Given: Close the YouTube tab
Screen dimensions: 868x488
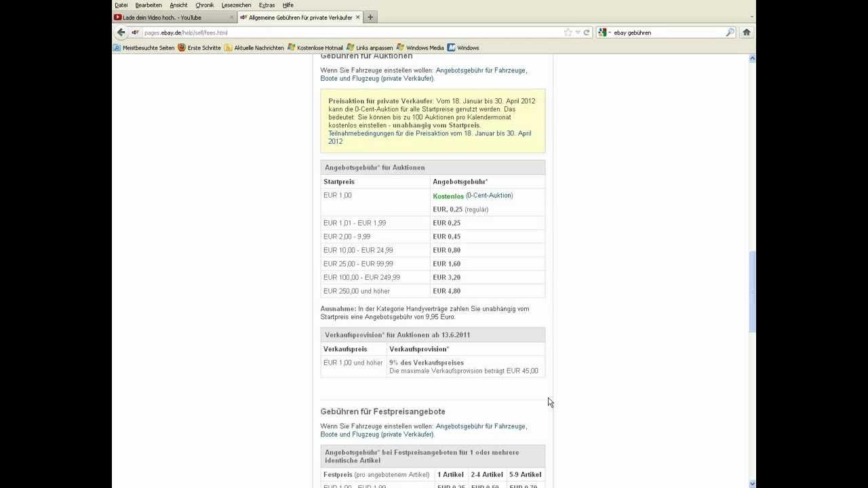Looking at the screenshot, I should pyautogui.click(x=231, y=18).
